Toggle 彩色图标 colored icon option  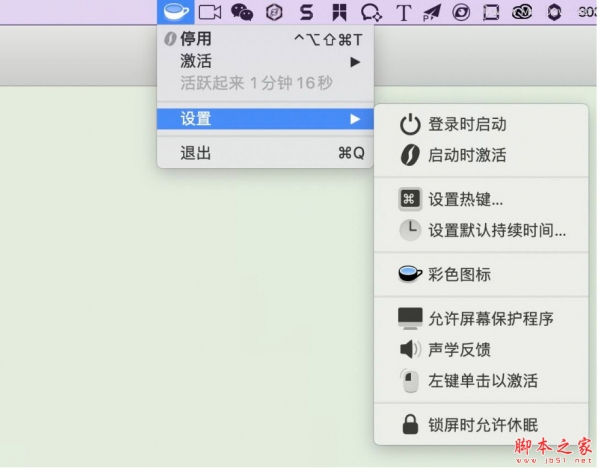coord(481,274)
